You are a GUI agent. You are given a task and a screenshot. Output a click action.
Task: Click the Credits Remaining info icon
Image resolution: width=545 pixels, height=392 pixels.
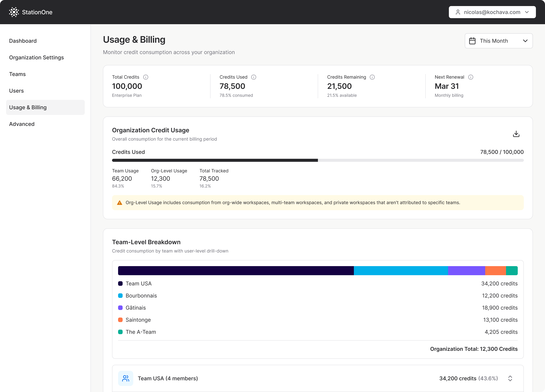tap(372, 77)
